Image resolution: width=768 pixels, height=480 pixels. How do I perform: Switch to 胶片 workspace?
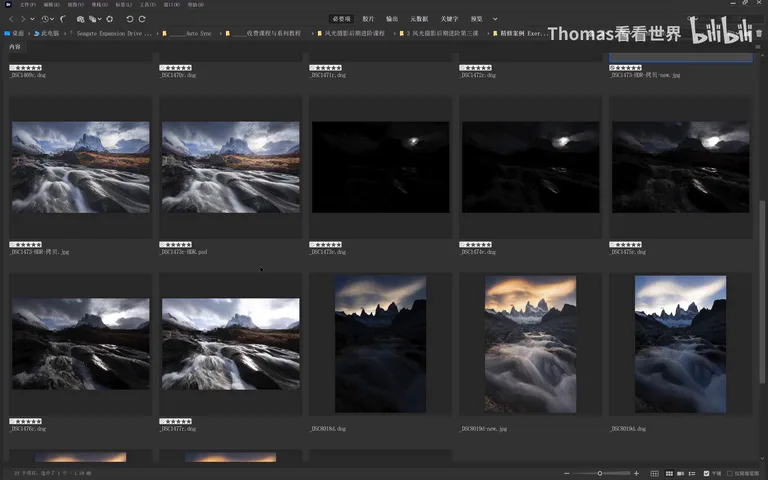368,19
